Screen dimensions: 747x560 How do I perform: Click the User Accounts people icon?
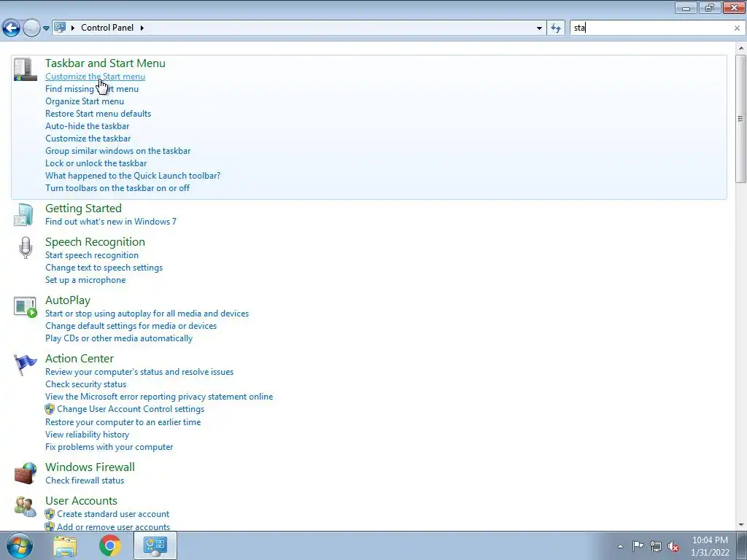pyautogui.click(x=26, y=507)
